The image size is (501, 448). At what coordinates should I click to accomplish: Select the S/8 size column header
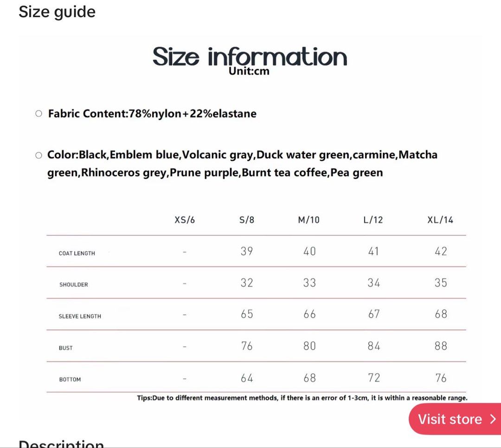pyautogui.click(x=247, y=220)
